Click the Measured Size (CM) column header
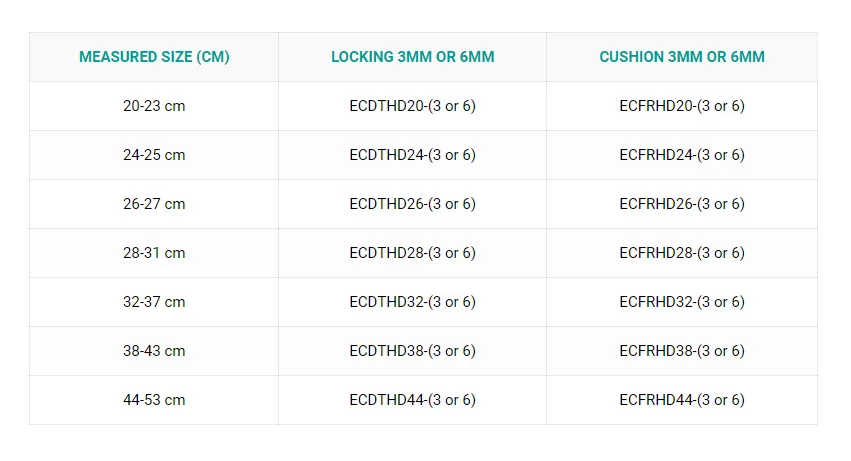The height and width of the screenshot is (461, 851). pos(154,57)
